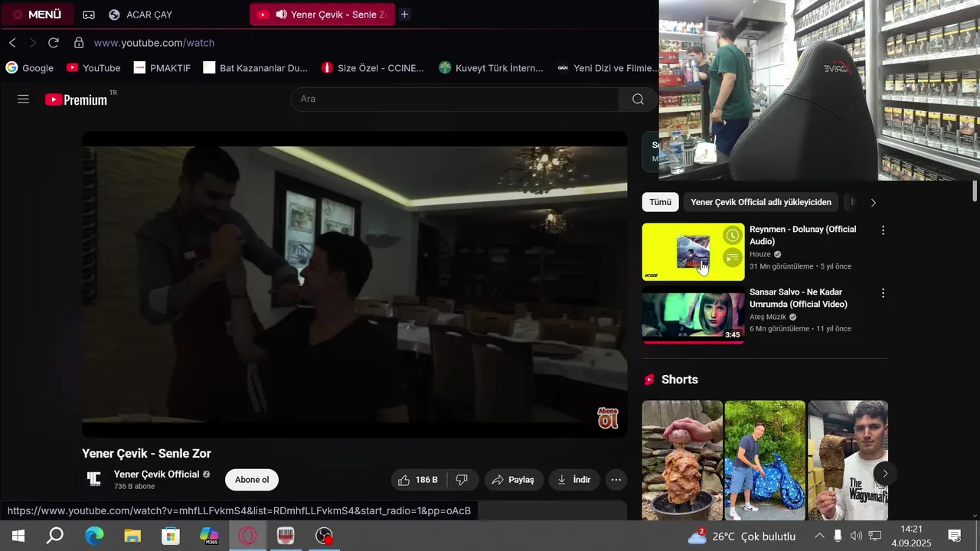Screen dimensions: 980x551
Task: Click the Ara search field
Action: click(x=455, y=99)
